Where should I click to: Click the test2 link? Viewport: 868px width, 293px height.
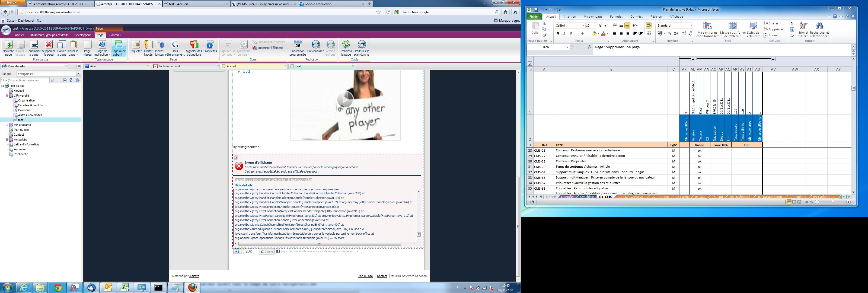point(246,72)
